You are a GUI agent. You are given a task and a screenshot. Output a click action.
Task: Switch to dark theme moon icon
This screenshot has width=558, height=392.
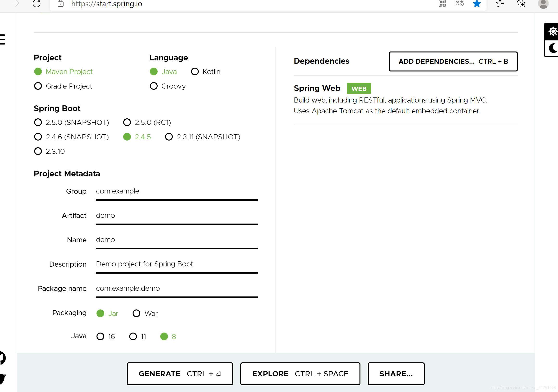point(553,48)
